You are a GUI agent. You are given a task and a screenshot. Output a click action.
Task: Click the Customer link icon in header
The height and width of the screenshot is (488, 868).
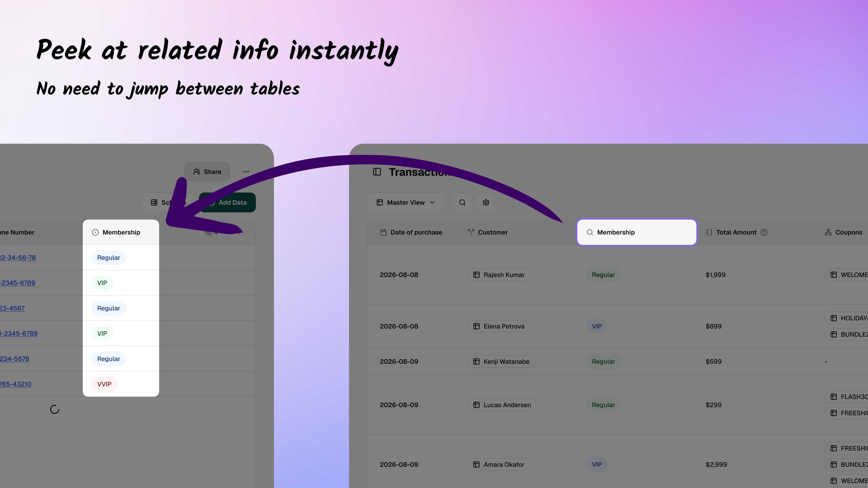pos(471,232)
